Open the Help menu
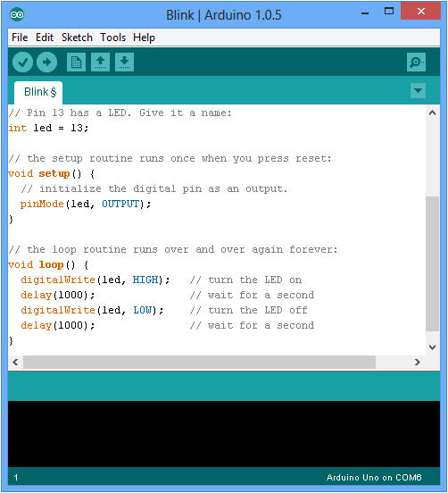The width and height of the screenshot is (448, 493). point(144,38)
